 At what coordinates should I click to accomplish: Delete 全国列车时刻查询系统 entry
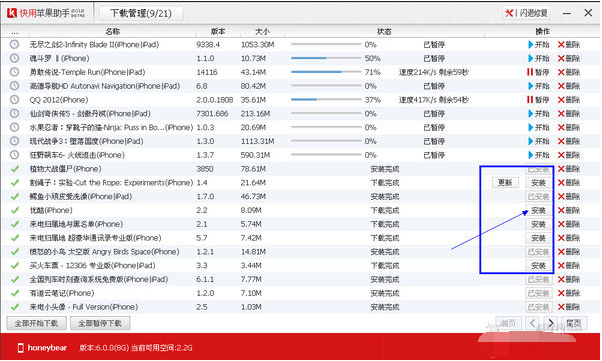tap(569, 279)
